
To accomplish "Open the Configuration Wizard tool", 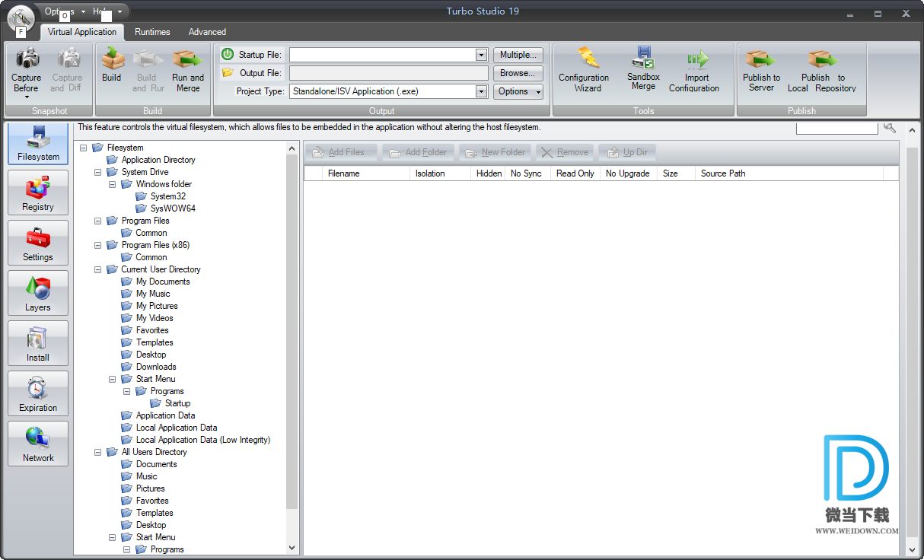I will [x=584, y=59].
